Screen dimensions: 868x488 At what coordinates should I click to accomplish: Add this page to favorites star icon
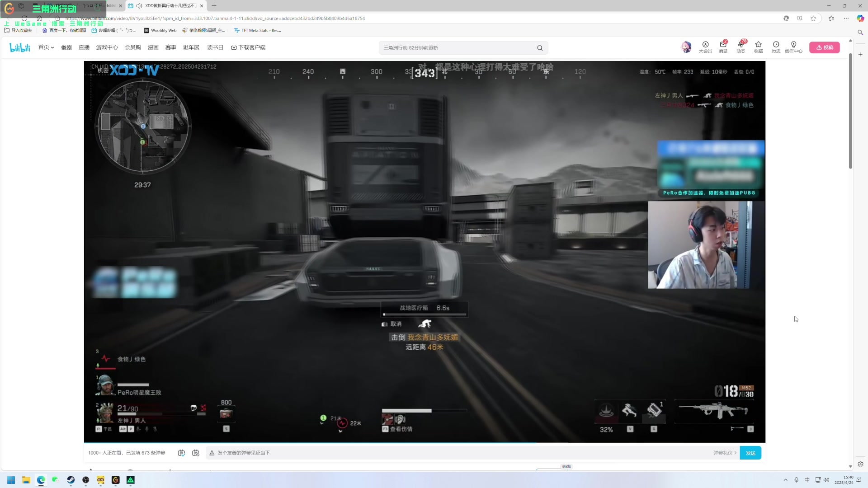[x=813, y=19]
